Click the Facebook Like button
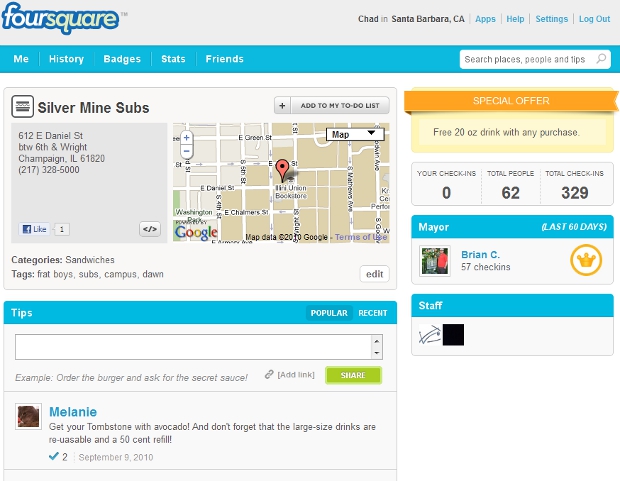 click(34, 229)
